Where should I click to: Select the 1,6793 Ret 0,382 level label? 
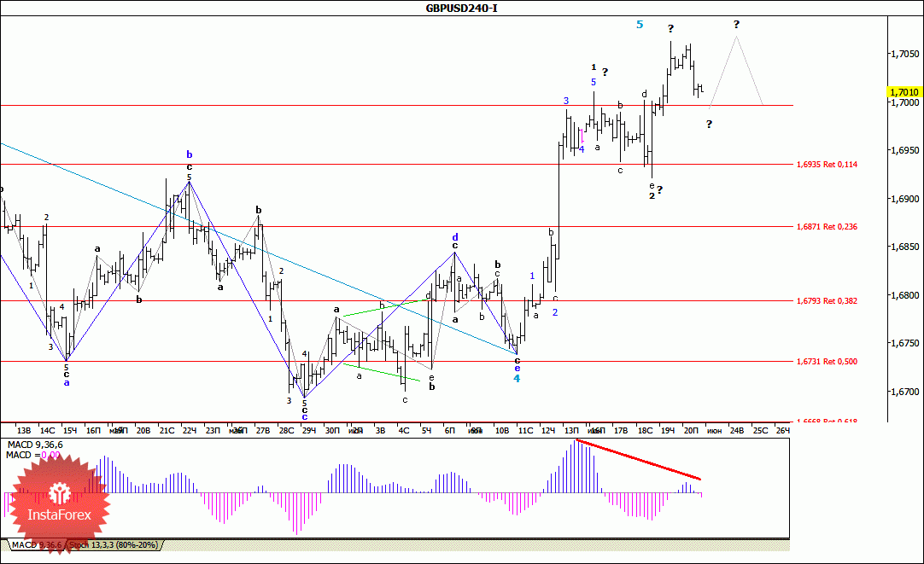827,301
